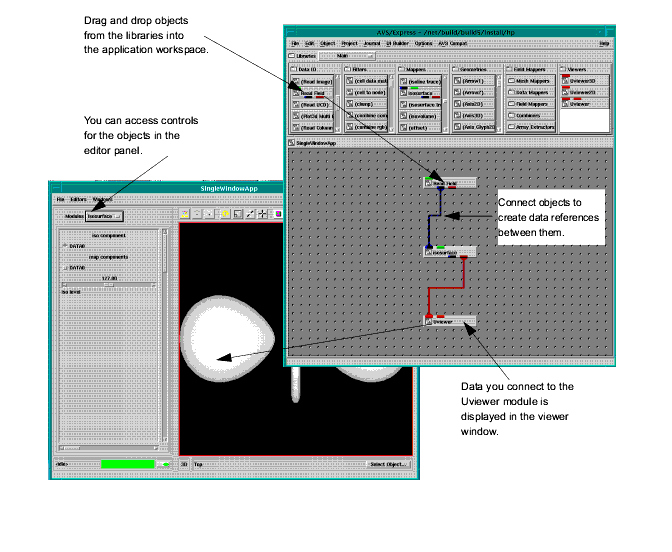Toggle DATA0 checkbox under map components
Viewport: 672px width, 552px height.
click(66, 267)
